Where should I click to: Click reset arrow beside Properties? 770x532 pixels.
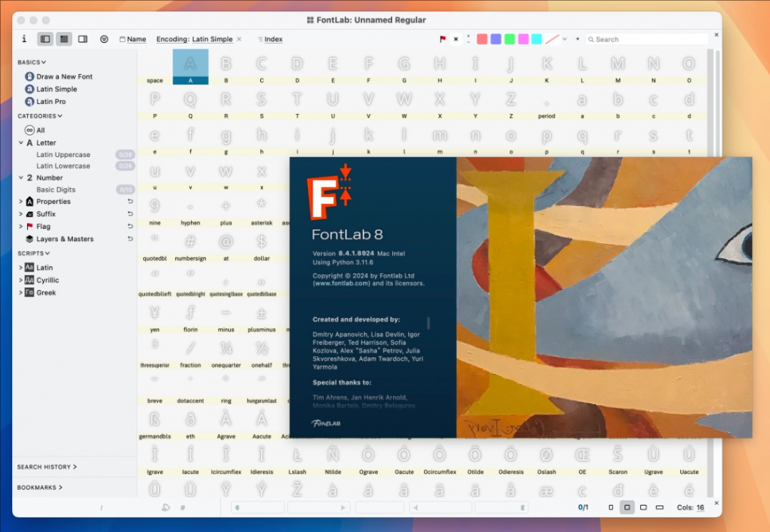coord(130,201)
